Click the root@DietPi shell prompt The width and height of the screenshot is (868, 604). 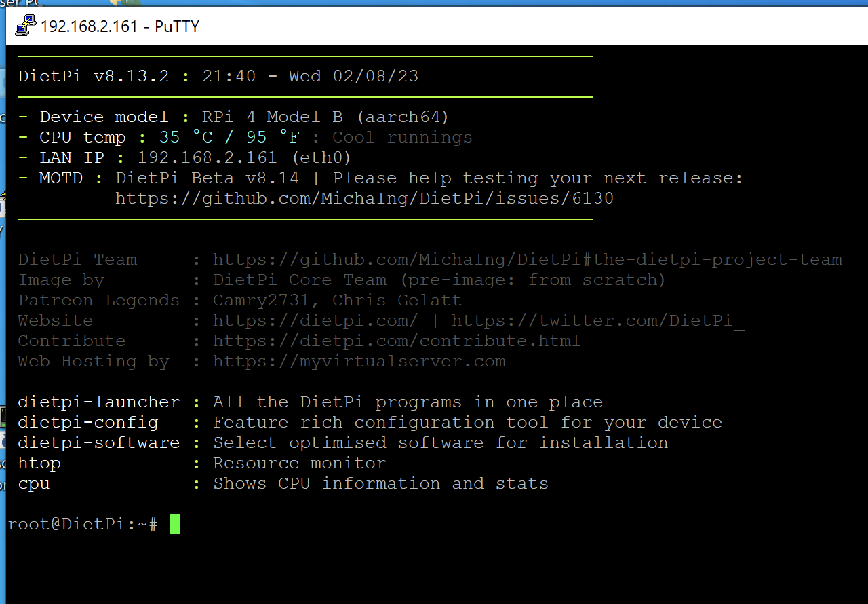(82, 524)
